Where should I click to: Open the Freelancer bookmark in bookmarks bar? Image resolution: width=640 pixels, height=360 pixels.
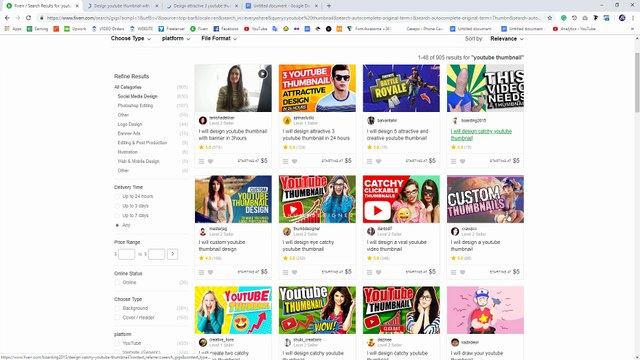172,29
